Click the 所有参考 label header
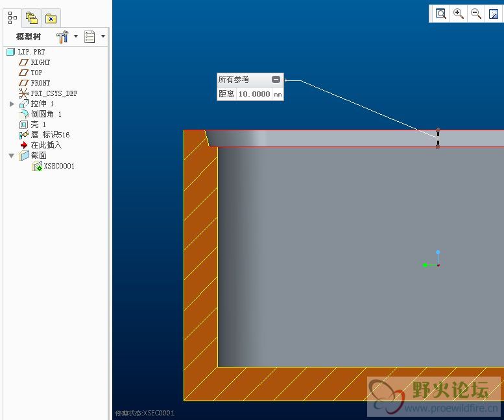Screen dimensions: 504x420 tap(234, 79)
